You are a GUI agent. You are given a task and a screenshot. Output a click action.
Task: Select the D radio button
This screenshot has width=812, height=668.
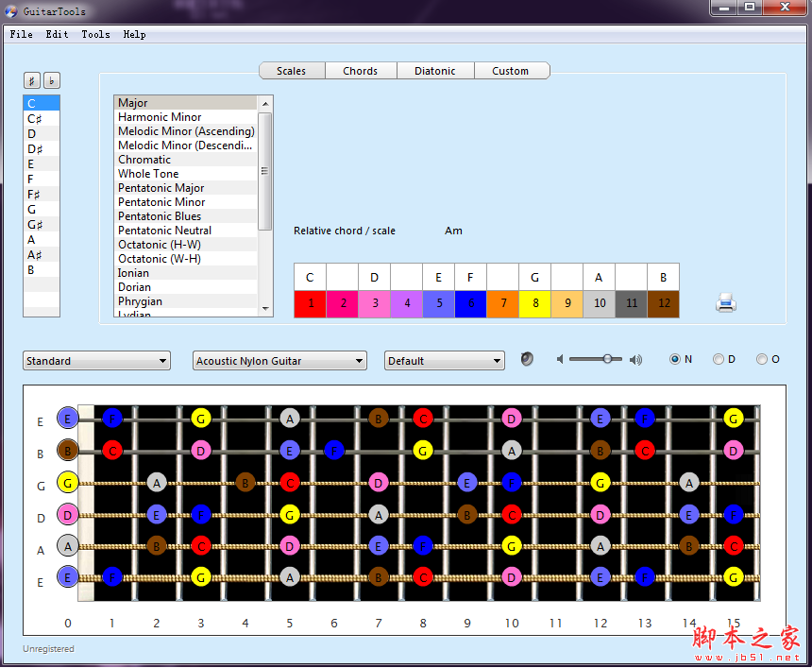[719, 359]
